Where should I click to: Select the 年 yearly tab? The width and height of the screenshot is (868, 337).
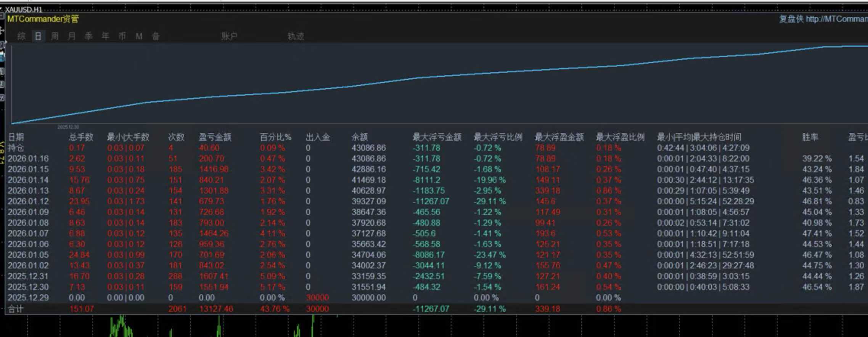(105, 36)
